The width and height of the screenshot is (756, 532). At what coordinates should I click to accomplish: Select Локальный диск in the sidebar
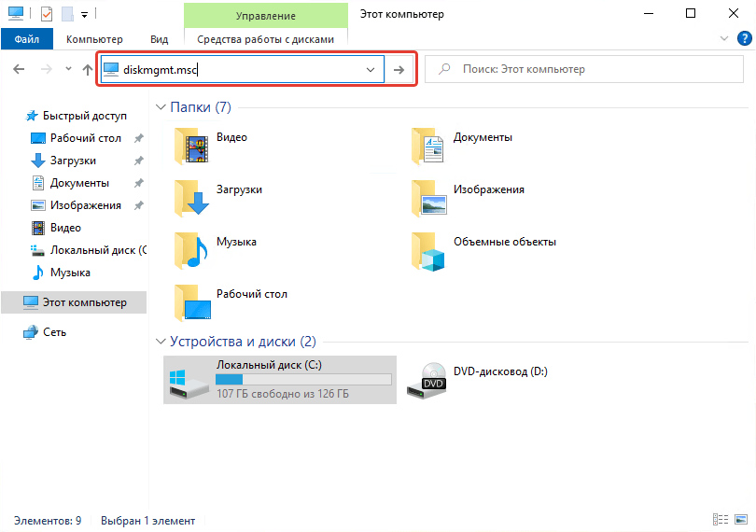tap(89, 250)
